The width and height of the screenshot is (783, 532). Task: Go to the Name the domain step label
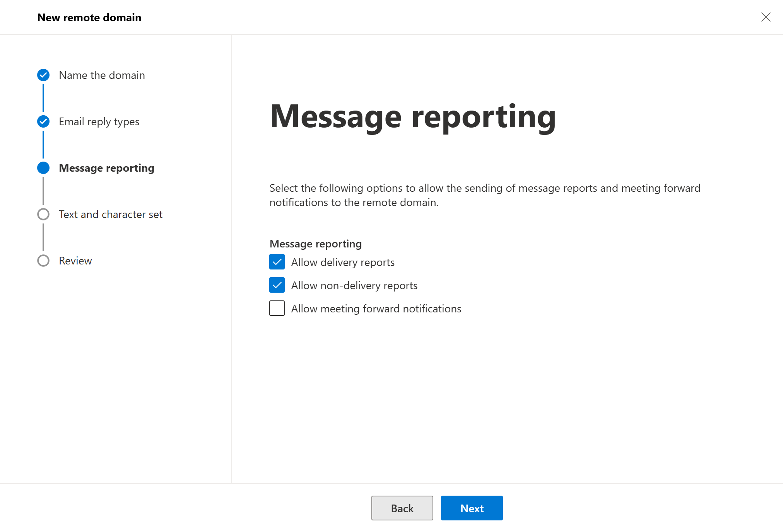tap(102, 75)
